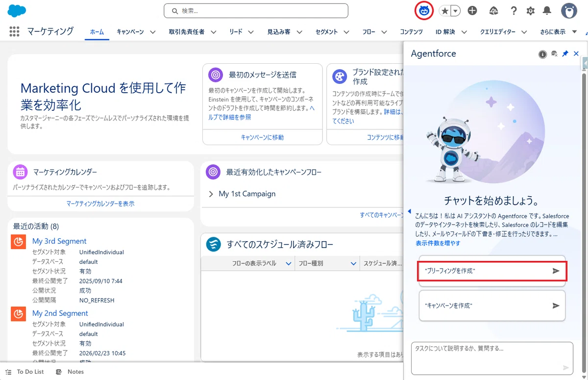Expand the 取引先責任者 tab chevron menu
This screenshot has width=588, height=380.
point(213,32)
